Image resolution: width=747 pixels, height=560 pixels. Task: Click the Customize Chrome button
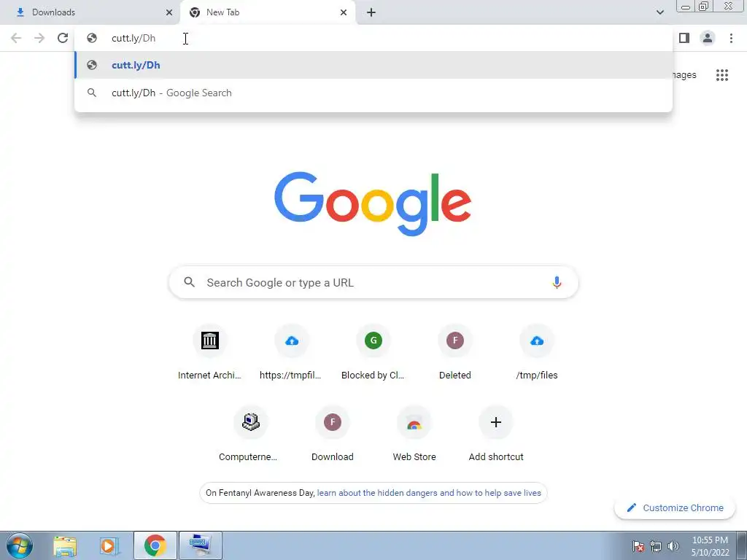675,507
